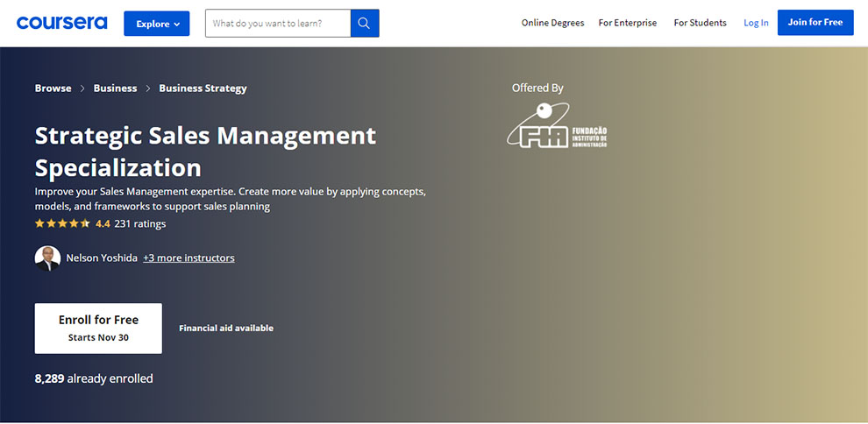Open the Explore dropdown menu
The width and height of the screenshot is (868, 424).
tap(157, 24)
